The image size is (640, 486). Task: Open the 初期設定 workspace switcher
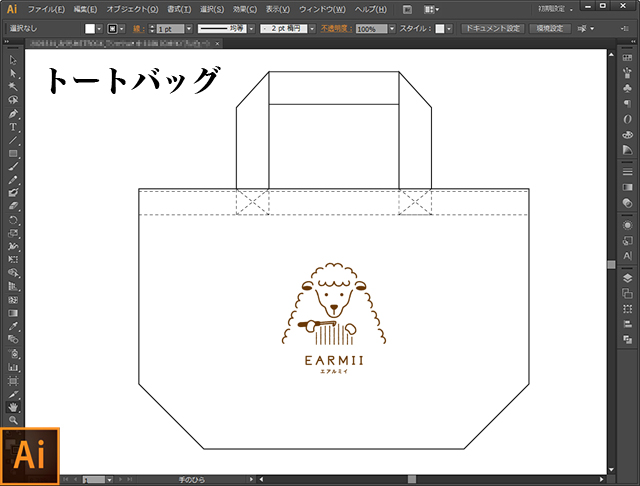click(x=555, y=9)
